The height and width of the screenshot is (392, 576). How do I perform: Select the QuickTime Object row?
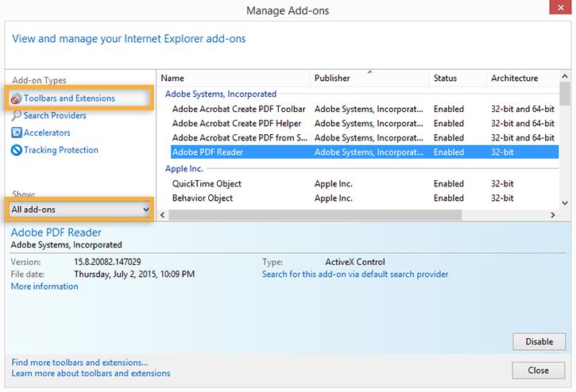[x=207, y=183]
